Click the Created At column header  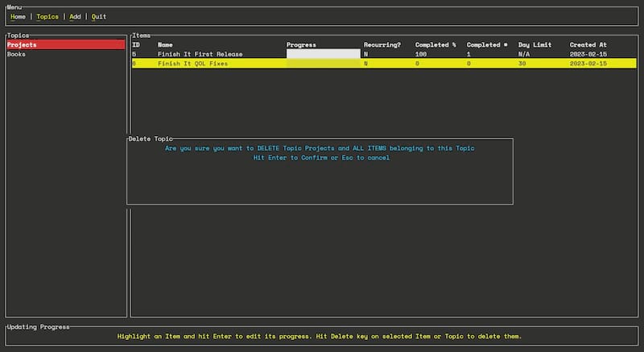click(588, 45)
